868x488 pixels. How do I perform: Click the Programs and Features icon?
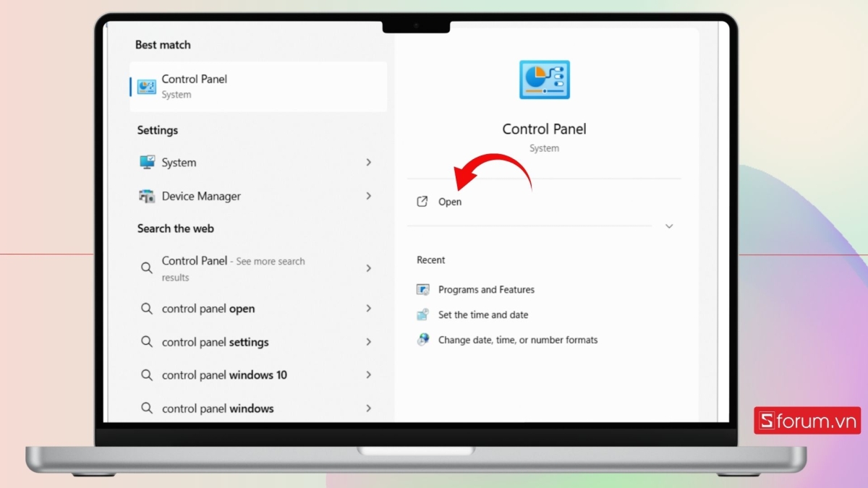tap(423, 290)
